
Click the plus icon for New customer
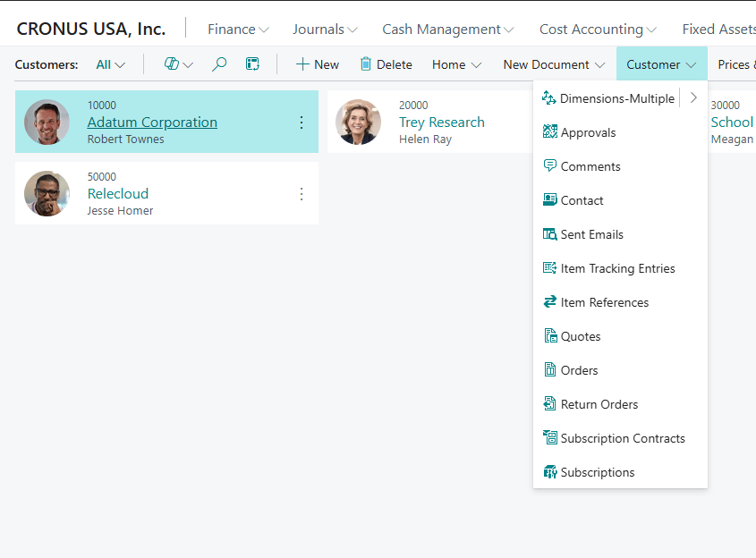(302, 64)
